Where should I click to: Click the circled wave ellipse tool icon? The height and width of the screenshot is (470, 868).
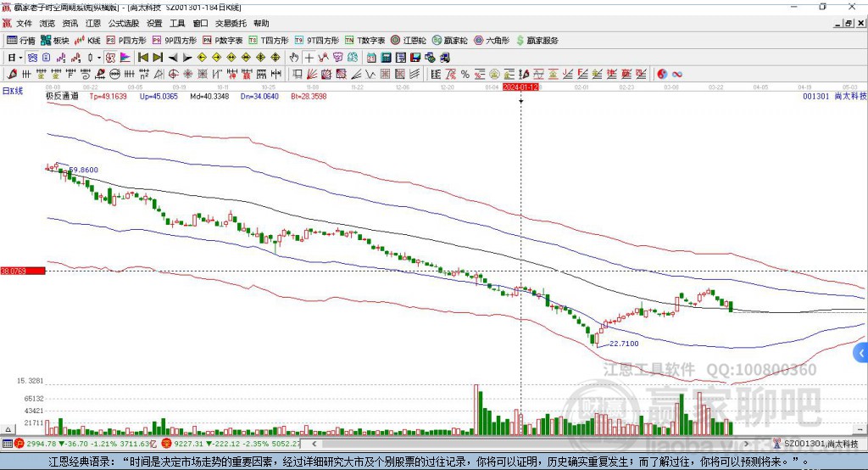pyautogui.click(x=114, y=75)
